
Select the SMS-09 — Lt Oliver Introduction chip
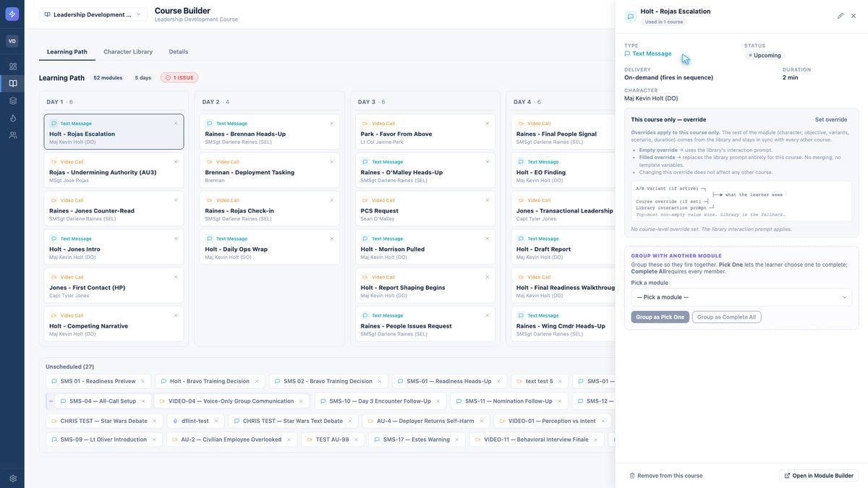pyautogui.click(x=103, y=440)
